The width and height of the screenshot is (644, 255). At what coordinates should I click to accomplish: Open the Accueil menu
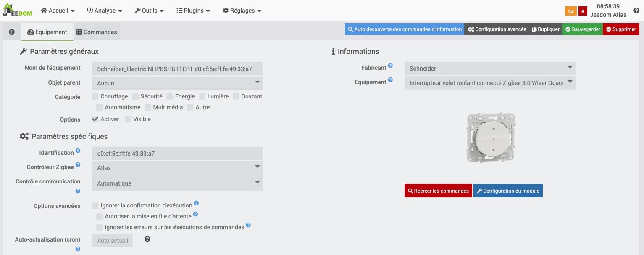(x=58, y=11)
